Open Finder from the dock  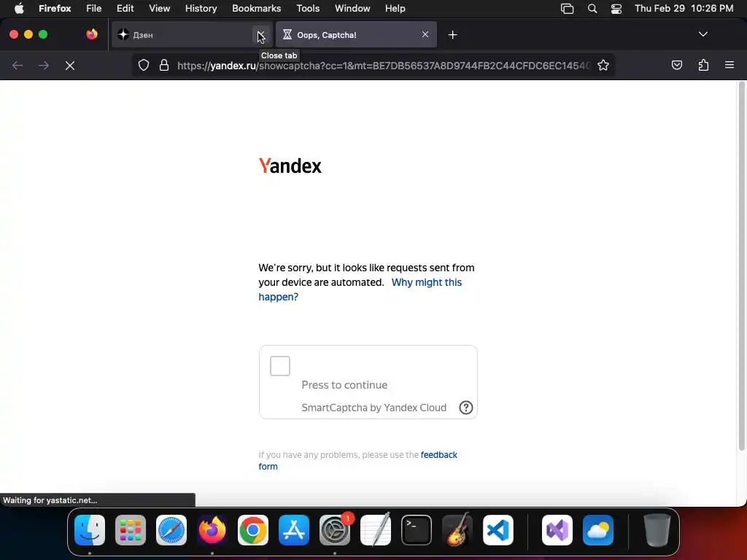(90, 530)
